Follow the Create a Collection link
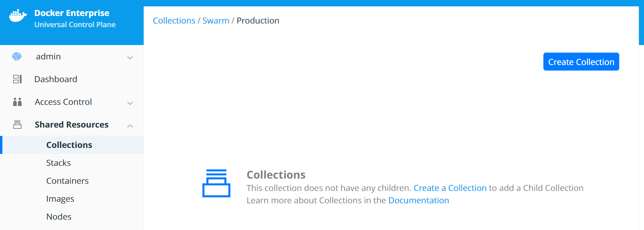The height and width of the screenshot is (230, 644). [x=450, y=188]
